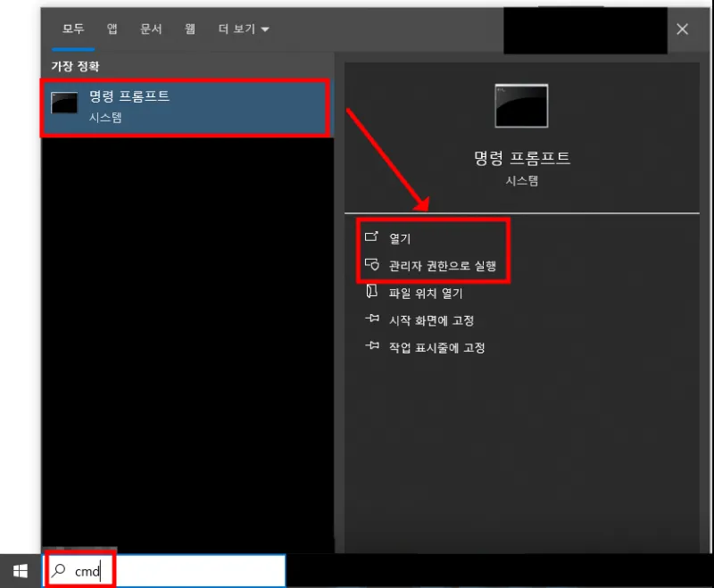Close the search panel with X

click(x=683, y=29)
